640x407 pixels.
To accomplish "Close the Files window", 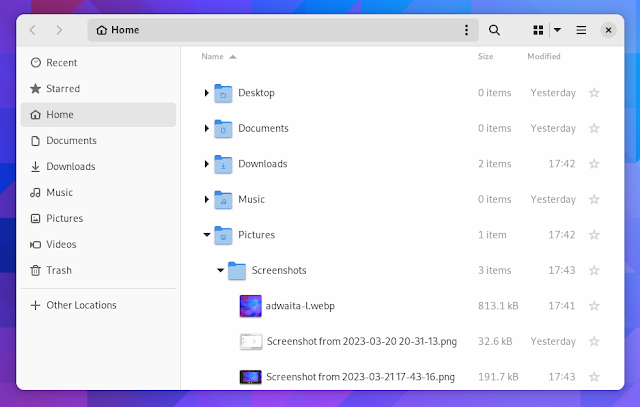I will point(608,30).
